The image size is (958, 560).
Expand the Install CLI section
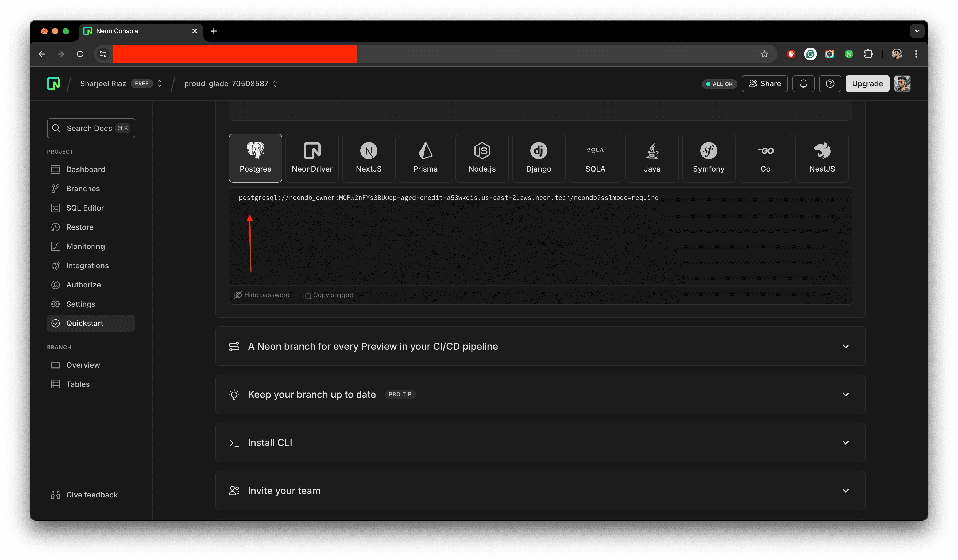point(540,443)
